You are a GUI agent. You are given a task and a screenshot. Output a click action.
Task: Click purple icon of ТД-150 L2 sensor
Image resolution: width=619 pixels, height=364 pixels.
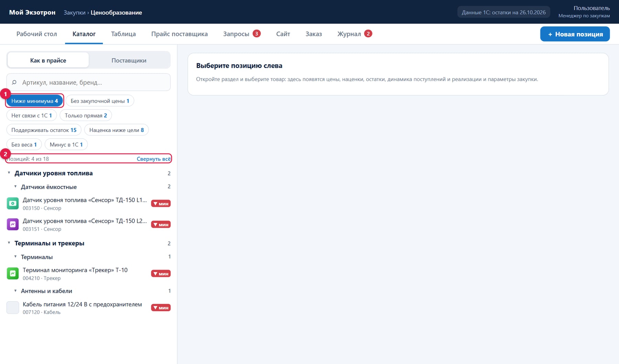pyautogui.click(x=13, y=224)
